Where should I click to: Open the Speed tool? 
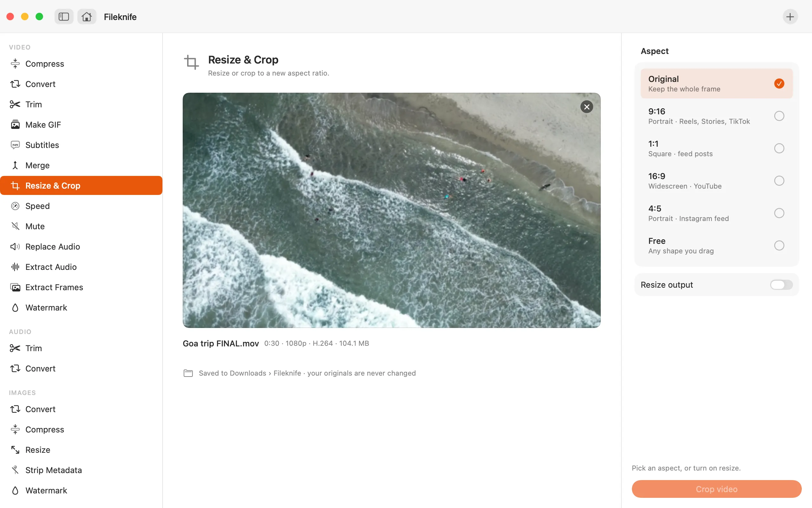point(81,206)
